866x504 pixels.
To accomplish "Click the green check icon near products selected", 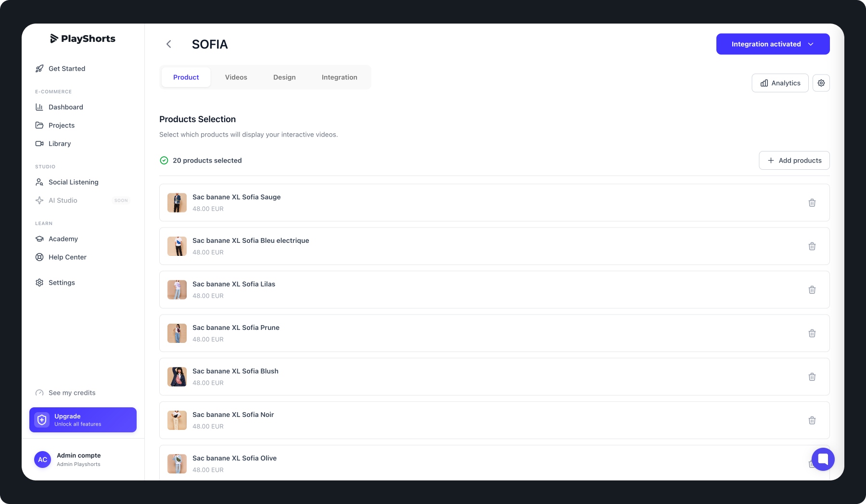I will coord(164,161).
